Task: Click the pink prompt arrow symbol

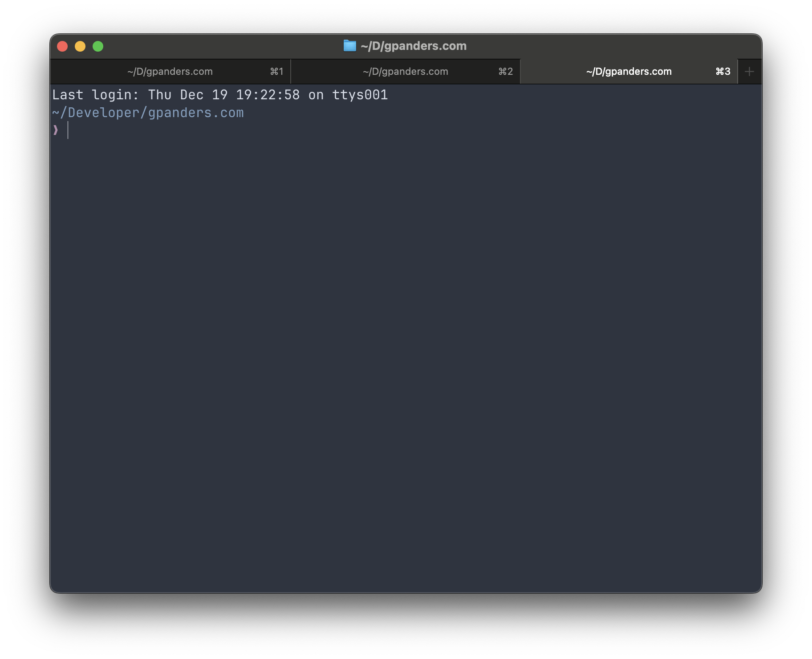Action: (x=56, y=130)
